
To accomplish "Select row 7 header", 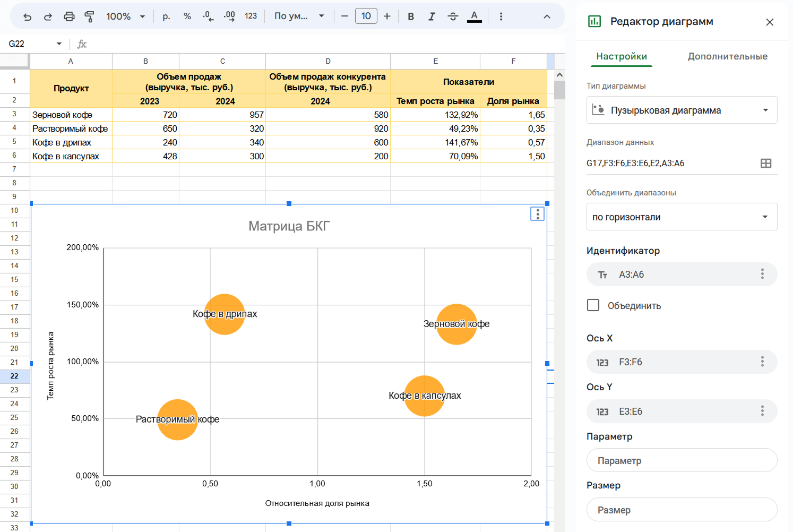I will click(x=14, y=169).
